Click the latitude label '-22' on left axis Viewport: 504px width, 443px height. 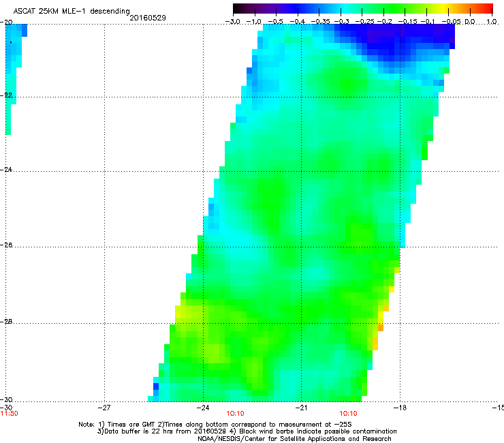6,95
